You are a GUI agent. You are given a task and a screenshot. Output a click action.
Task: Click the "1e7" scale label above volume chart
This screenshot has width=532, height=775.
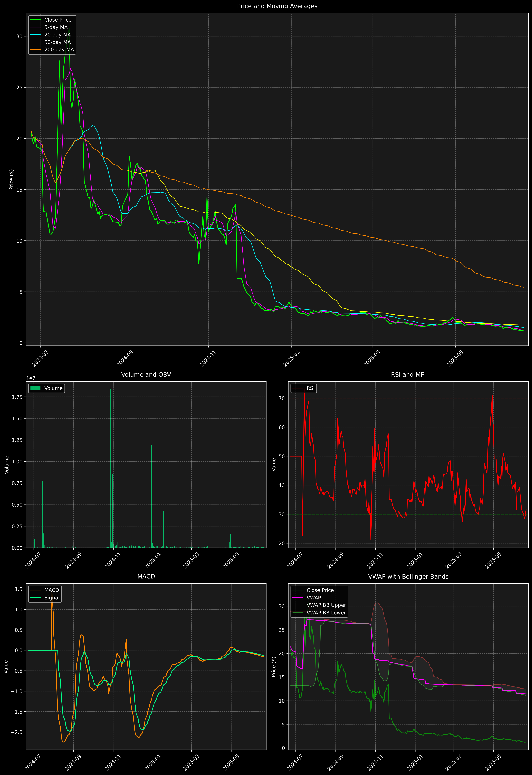pyautogui.click(x=31, y=379)
